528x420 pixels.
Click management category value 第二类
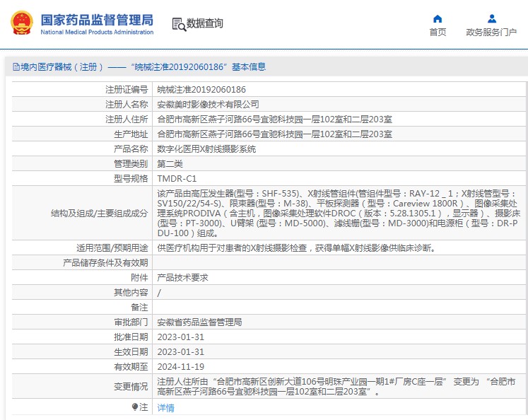coord(170,164)
